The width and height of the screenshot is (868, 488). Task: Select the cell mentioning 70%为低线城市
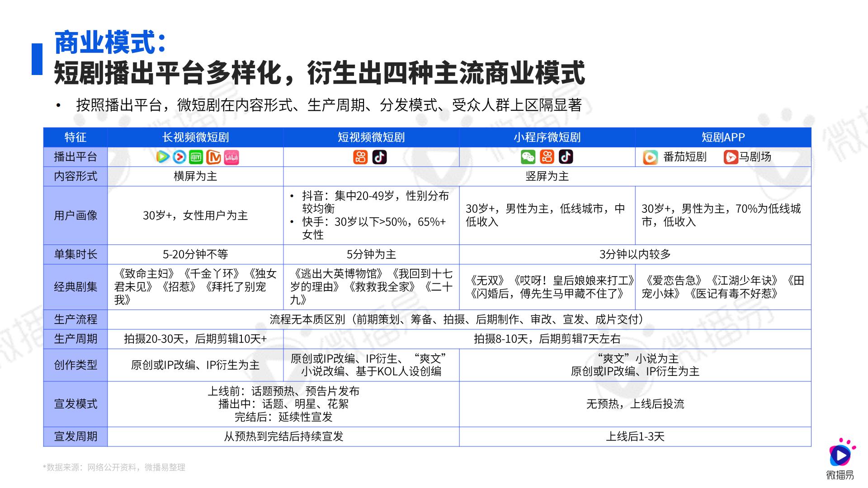click(723, 216)
